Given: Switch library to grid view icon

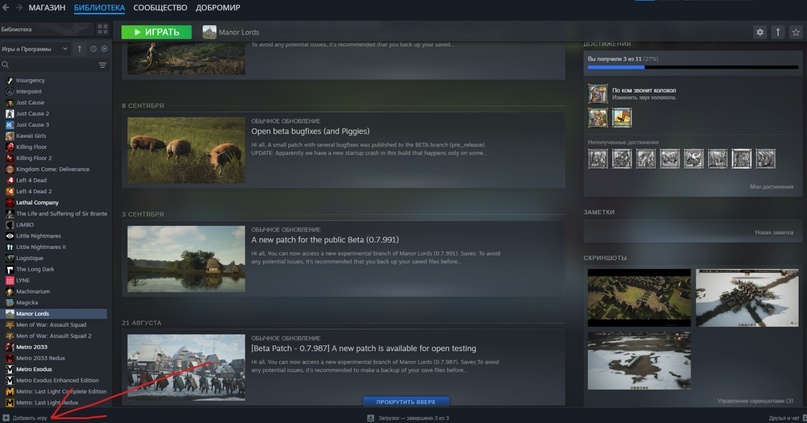Looking at the screenshot, I should (102, 29).
